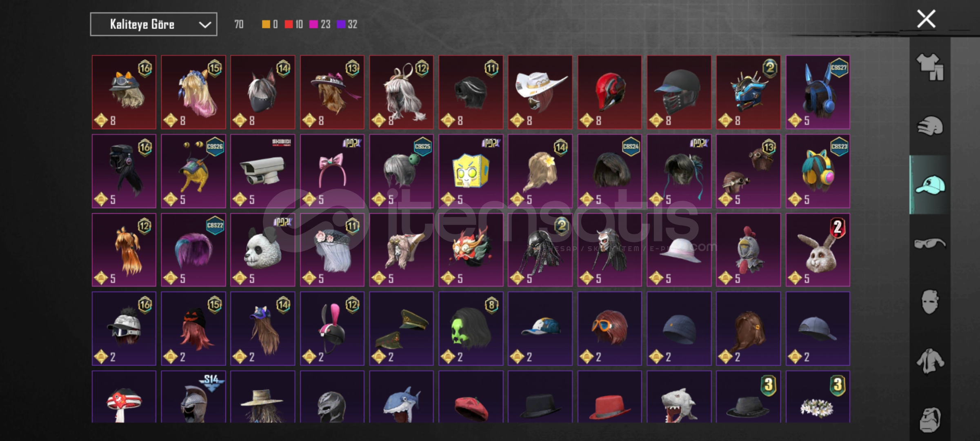This screenshot has height=441, width=980.
Task: Open the jacket category icon
Action: (930, 361)
